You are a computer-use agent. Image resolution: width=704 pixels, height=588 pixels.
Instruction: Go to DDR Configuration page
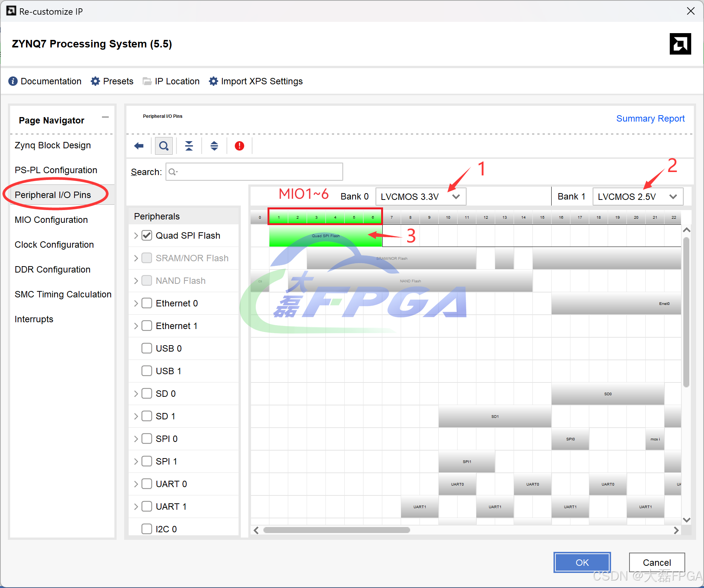(52, 270)
